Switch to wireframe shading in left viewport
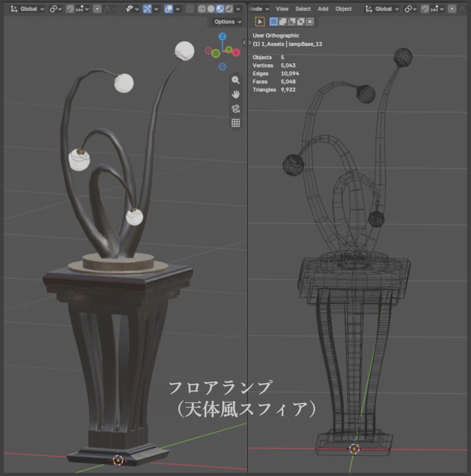The width and height of the screenshot is (471, 476). pos(202,9)
